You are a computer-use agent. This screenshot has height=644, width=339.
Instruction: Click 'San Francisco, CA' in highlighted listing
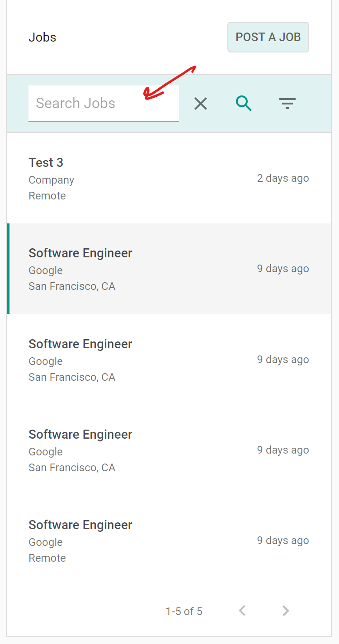(72, 286)
